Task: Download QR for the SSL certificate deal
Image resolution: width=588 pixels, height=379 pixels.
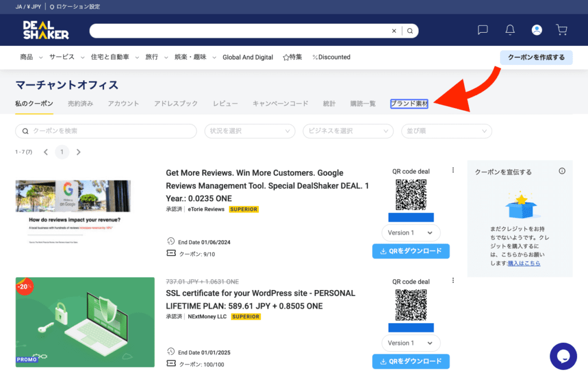Action: [x=411, y=361]
